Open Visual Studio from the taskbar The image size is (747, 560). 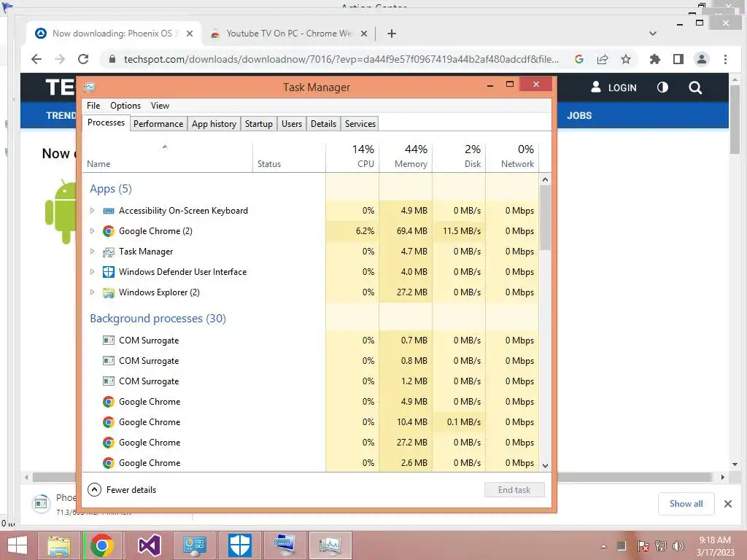149,545
